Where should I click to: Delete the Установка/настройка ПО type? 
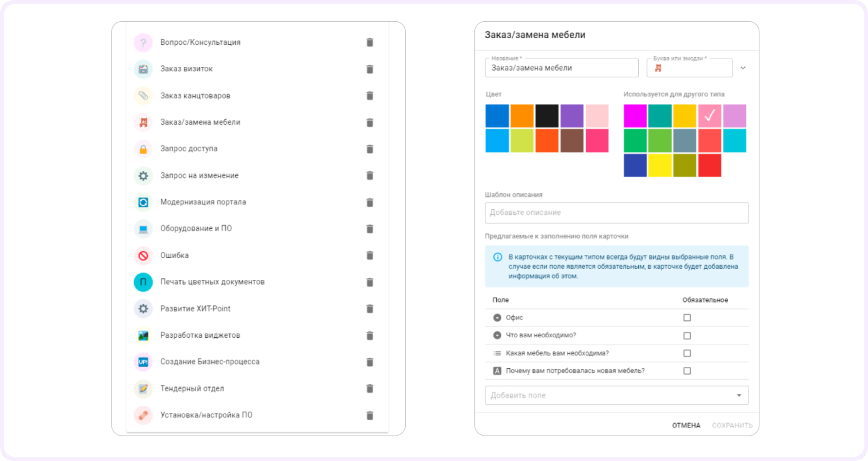click(x=370, y=415)
